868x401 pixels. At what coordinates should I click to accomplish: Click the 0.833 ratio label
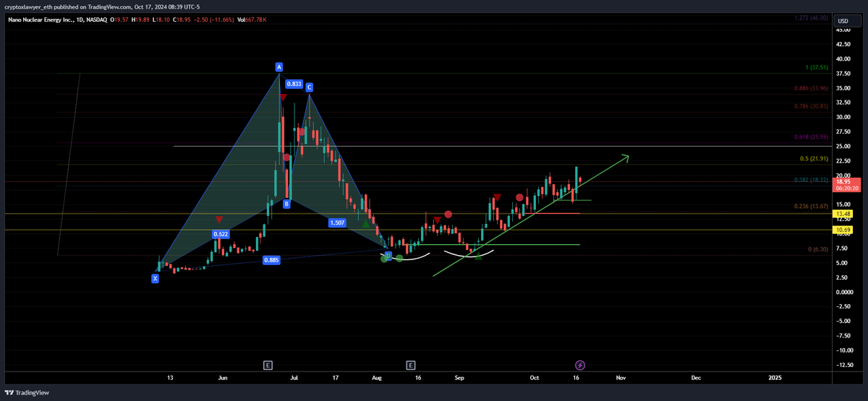(294, 84)
